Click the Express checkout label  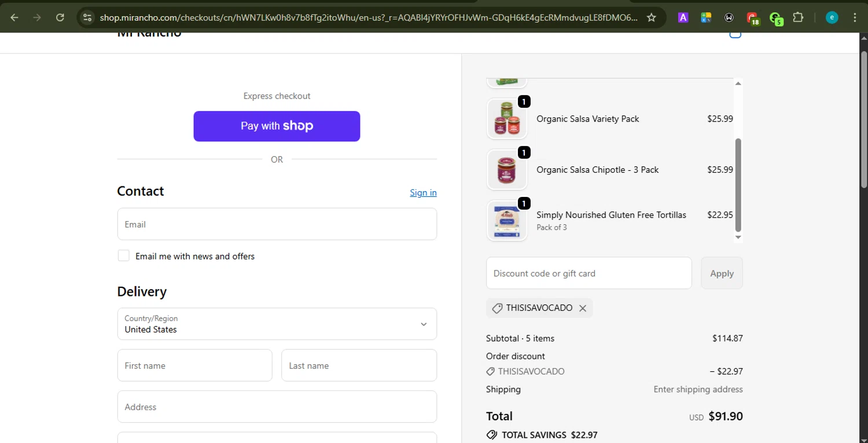[x=277, y=96]
